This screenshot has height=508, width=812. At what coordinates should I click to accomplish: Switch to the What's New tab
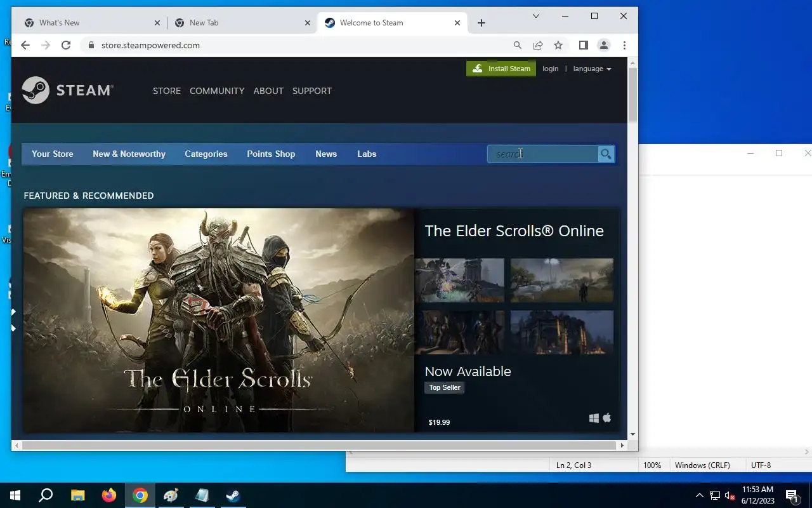point(91,23)
